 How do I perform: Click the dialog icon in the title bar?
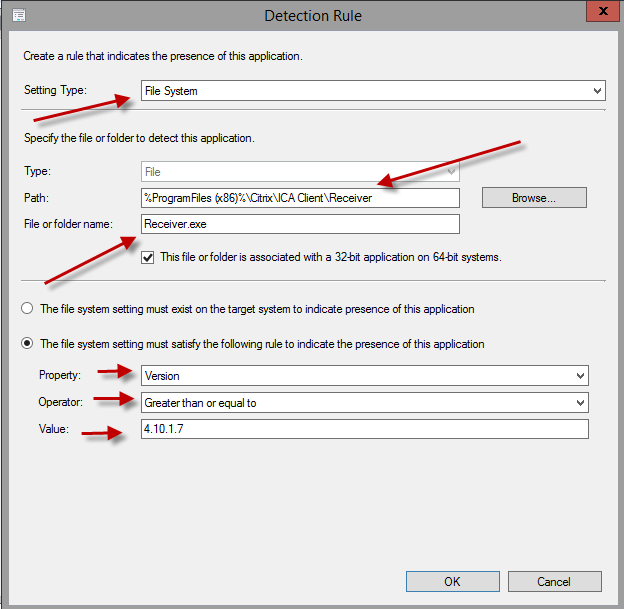pyautogui.click(x=19, y=15)
